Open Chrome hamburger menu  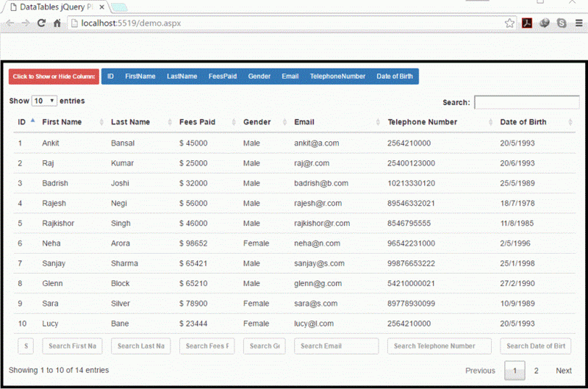(x=578, y=24)
